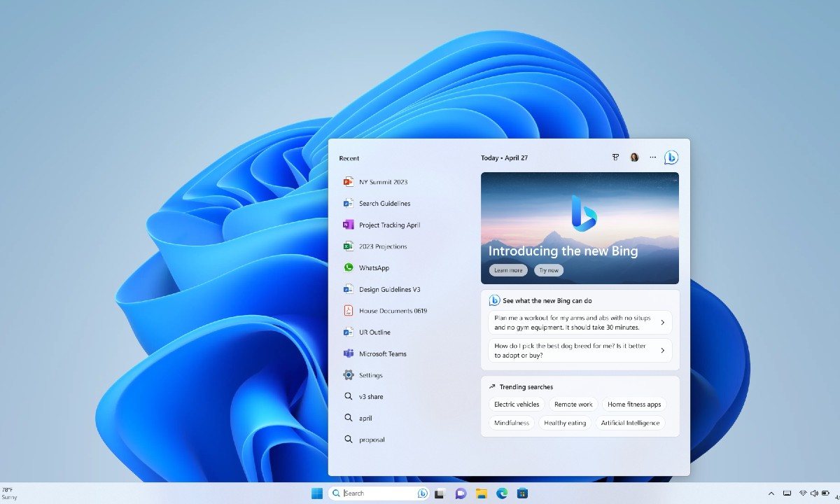Launch WhatsApp from the recent list
Screen dimensions: 840x504
(373, 268)
